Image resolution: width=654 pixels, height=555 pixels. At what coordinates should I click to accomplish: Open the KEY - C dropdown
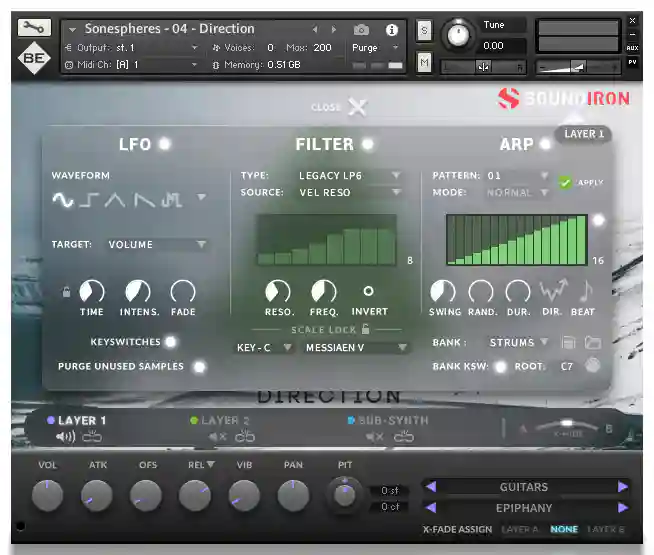(264, 347)
